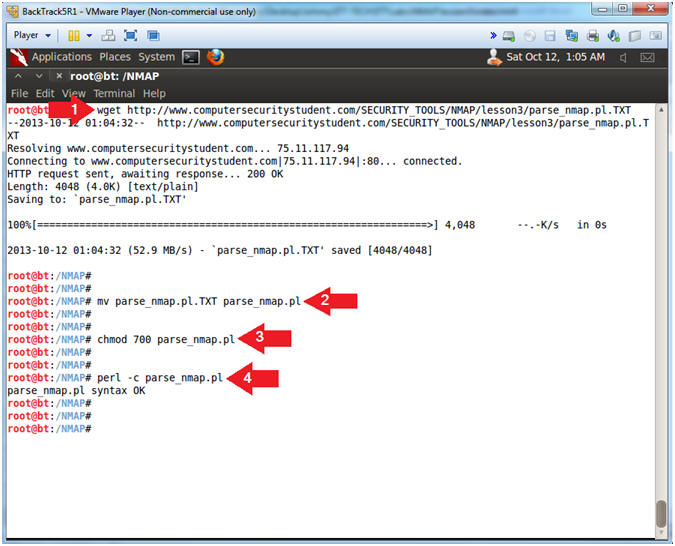Click the scrollbar up arrow in the terminal
This screenshot has height=546, width=675.
tap(661, 109)
